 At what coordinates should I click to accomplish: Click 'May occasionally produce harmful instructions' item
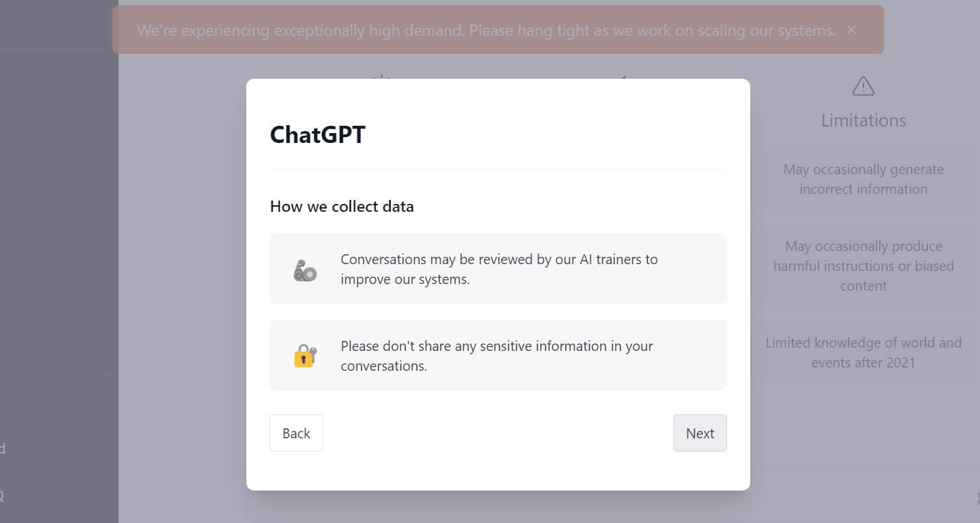point(863,265)
